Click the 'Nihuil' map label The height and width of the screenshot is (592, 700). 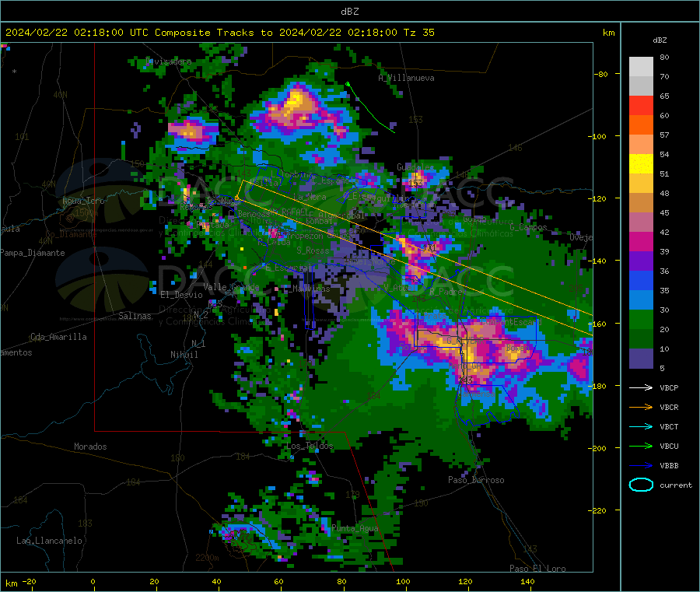coord(184,355)
